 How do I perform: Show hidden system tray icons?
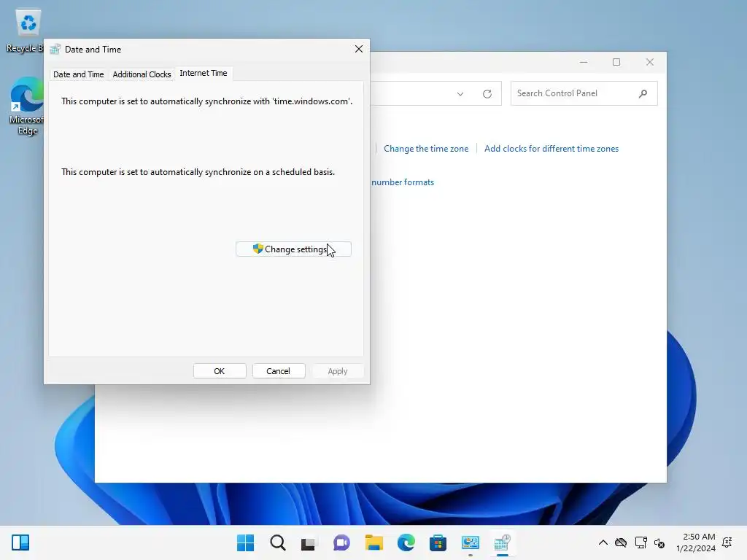pyautogui.click(x=603, y=542)
